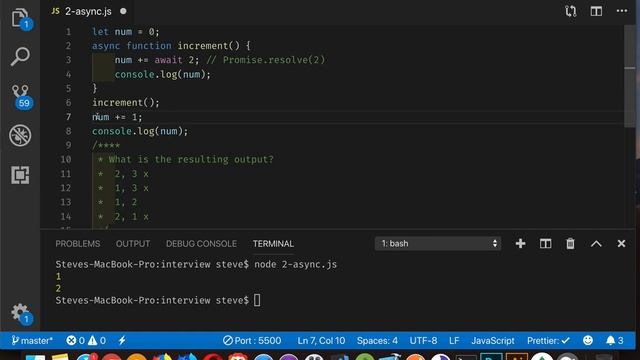Open More Actions ellipsis menu

tap(622, 11)
